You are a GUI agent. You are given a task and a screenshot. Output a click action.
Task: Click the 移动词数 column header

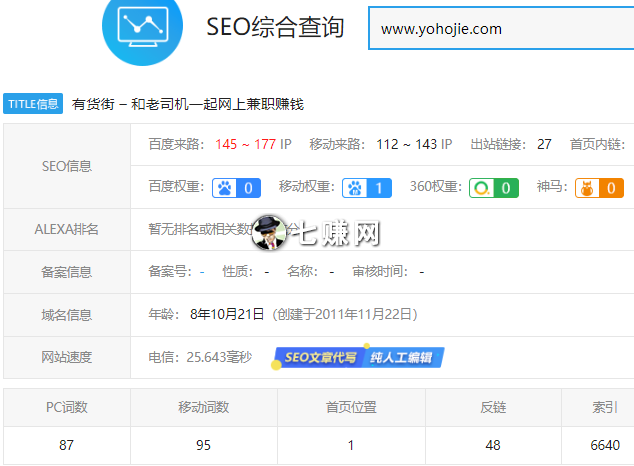[204, 407]
